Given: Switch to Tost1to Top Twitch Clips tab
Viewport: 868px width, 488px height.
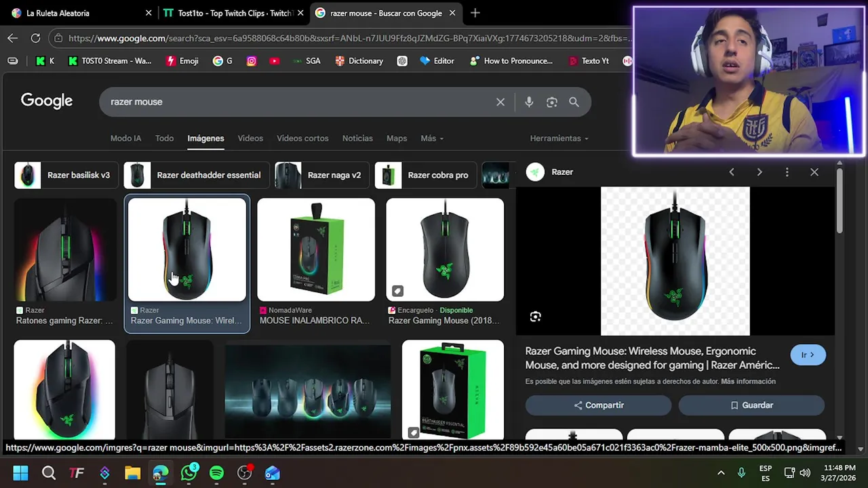Looking at the screenshot, I should click(x=234, y=13).
